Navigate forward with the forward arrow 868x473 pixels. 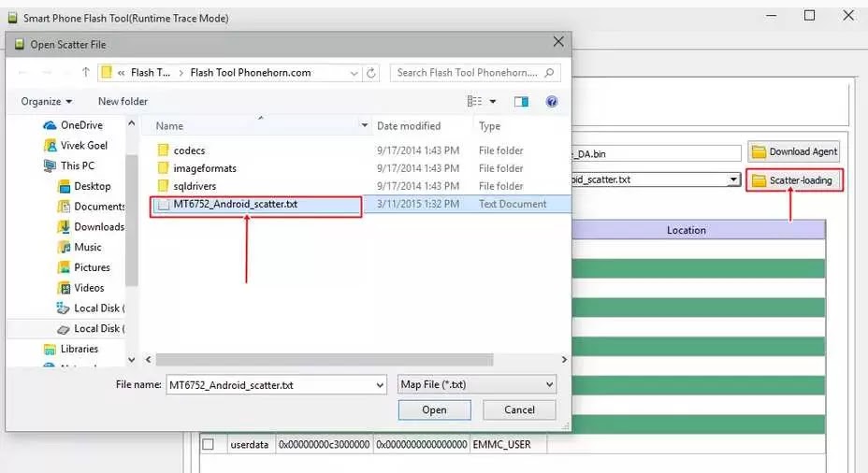[x=47, y=73]
